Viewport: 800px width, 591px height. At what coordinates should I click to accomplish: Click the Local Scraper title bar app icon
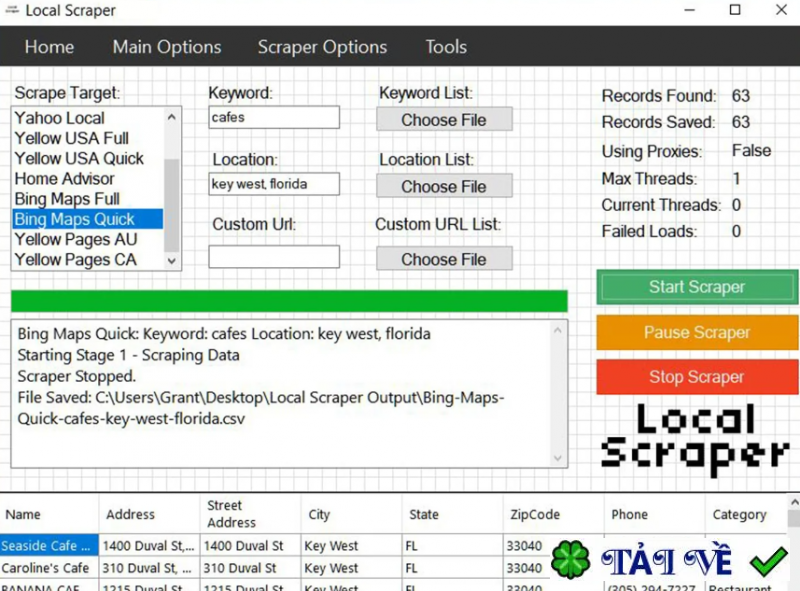pyautogui.click(x=12, y=10)
